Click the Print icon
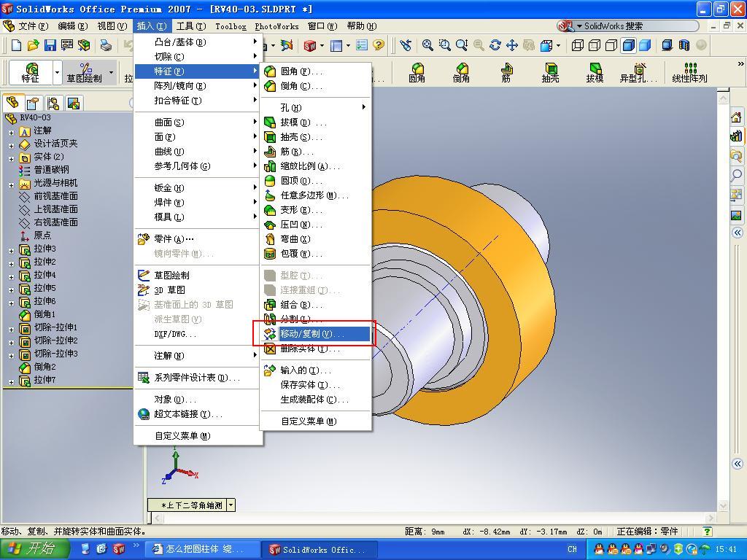747x560 pixels. coord(106,45)
